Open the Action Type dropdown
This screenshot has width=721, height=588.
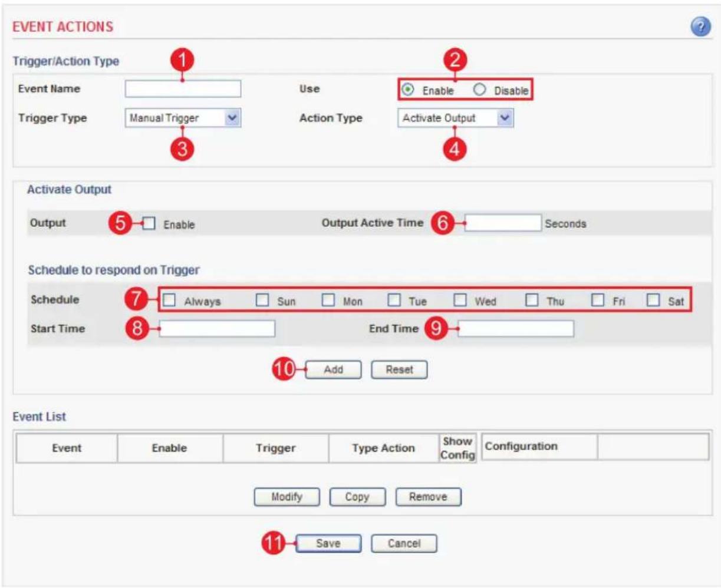click(455, 118)
